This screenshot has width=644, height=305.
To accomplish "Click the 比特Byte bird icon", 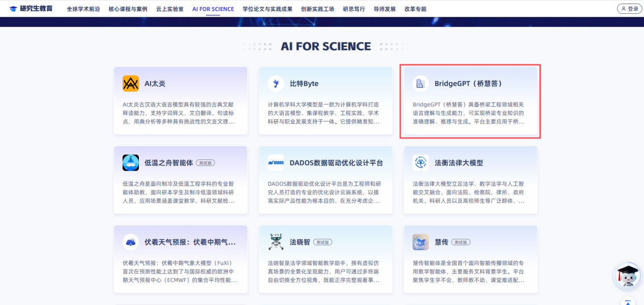I will tap(276, 84).
